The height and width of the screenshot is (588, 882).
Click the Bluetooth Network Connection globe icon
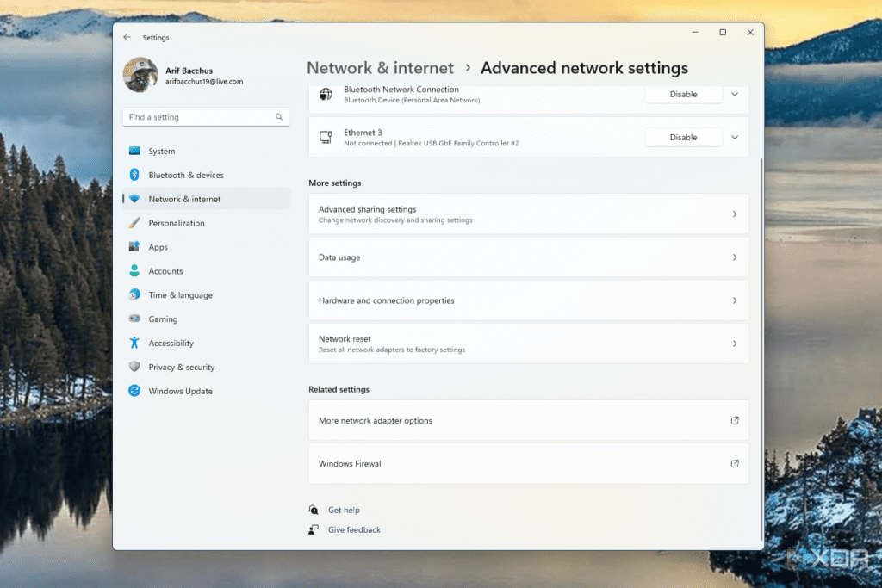point(326,94)
